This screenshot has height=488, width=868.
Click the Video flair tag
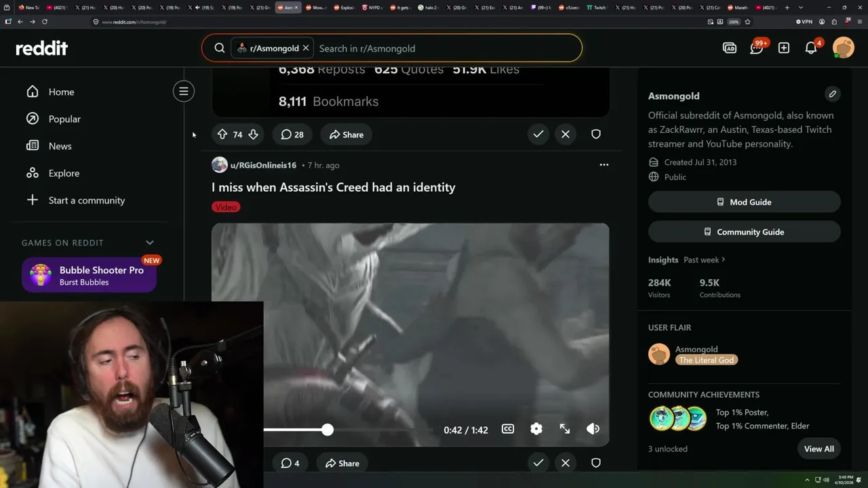pos(226,207)
